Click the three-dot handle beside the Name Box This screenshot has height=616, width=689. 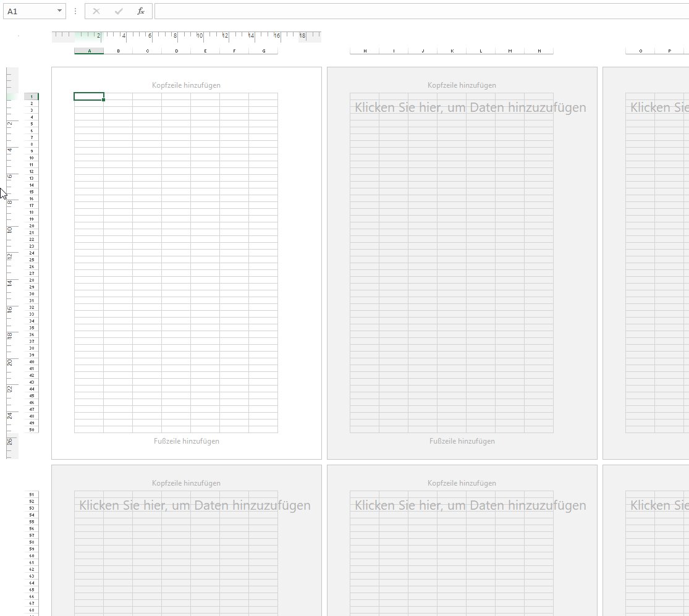pyautogui.click(x=75, y=11)
